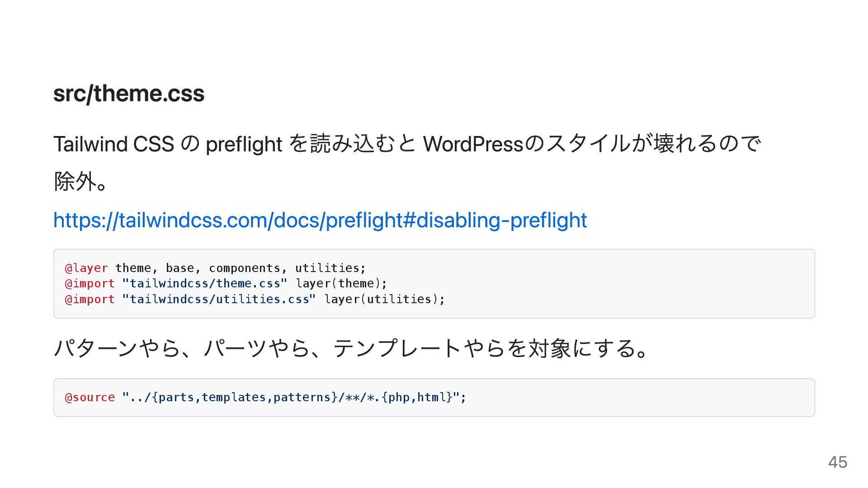868x488 pixels.
Task: Open the tailwindcss.com disabling-preflight docs link
Action: [320, 221]
